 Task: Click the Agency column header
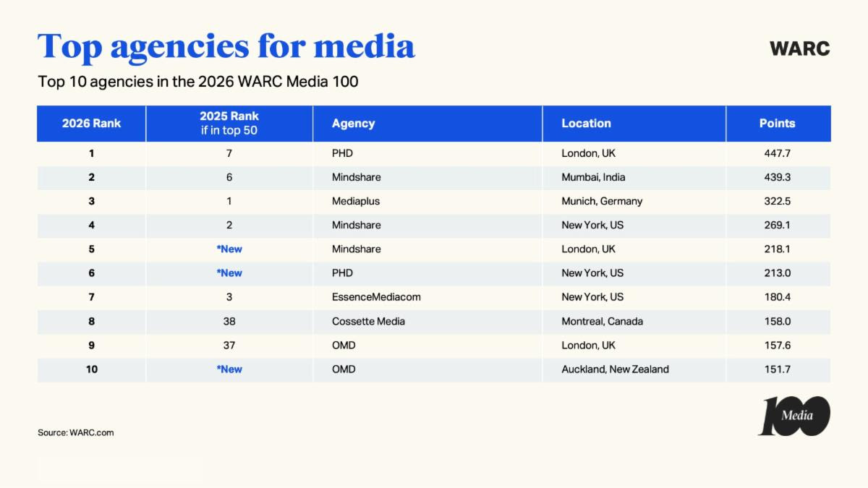[x=354, y=123]
